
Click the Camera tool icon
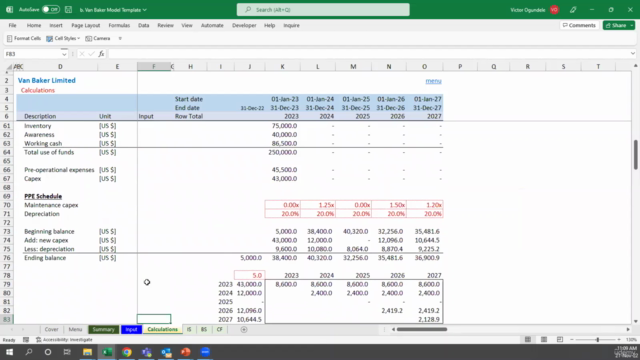pyautogui.click(x=98, y=38)
